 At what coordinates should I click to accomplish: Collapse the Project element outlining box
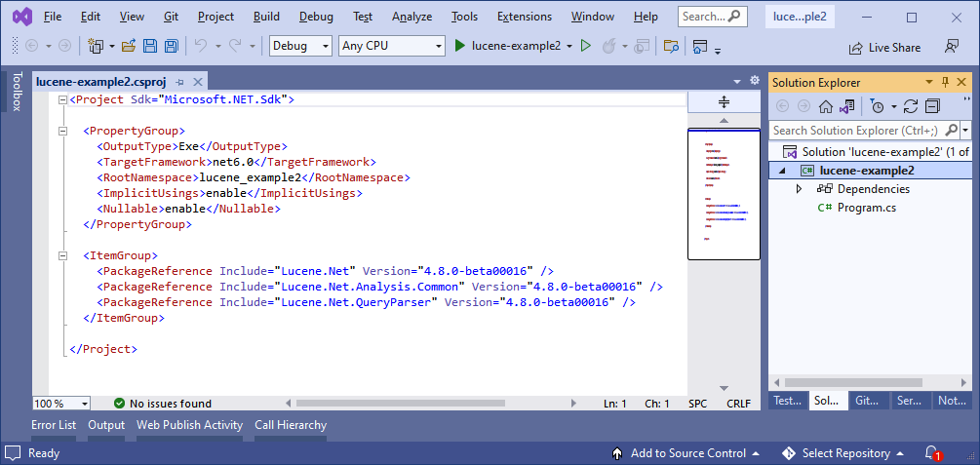click(x=63, y=99)
